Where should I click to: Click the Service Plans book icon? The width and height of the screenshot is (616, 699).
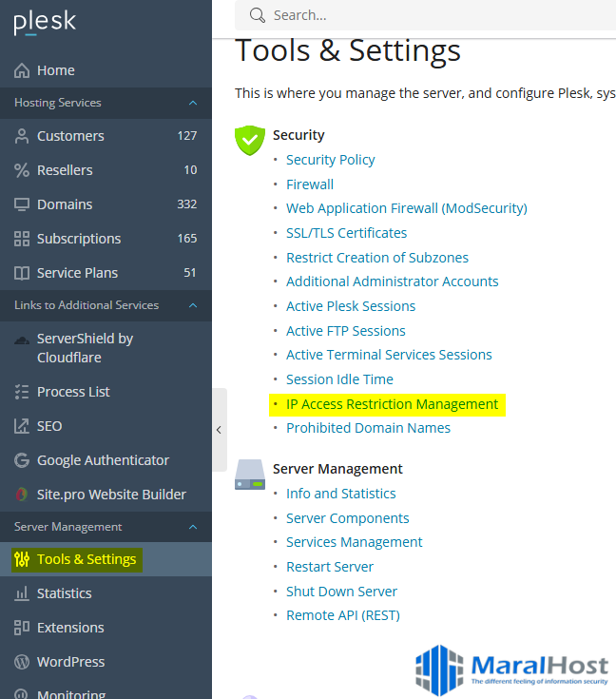pos(22,273)
